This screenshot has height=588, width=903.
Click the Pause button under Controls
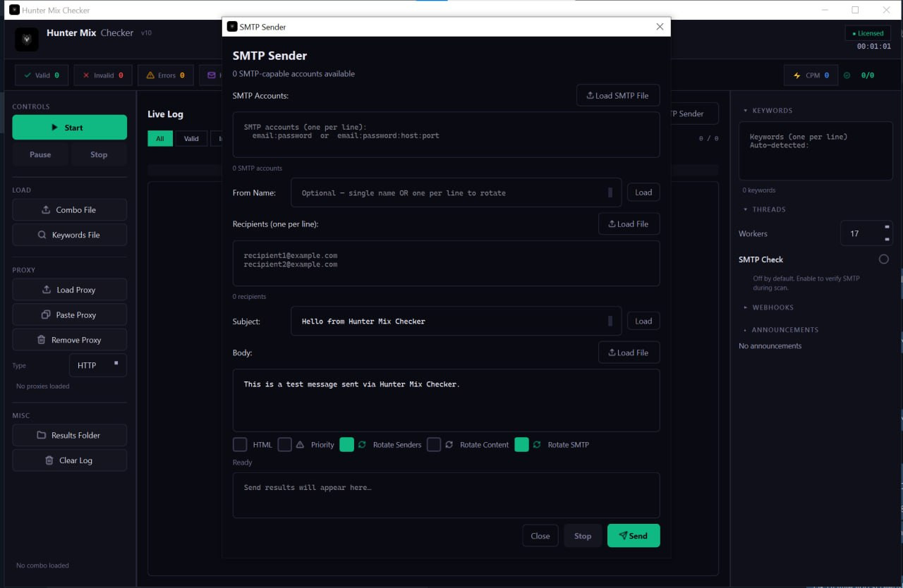40,154
